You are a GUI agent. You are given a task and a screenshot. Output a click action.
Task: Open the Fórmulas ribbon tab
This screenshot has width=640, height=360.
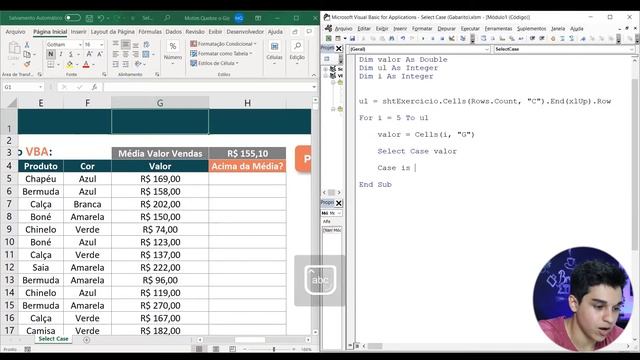[x=150, y=32]
